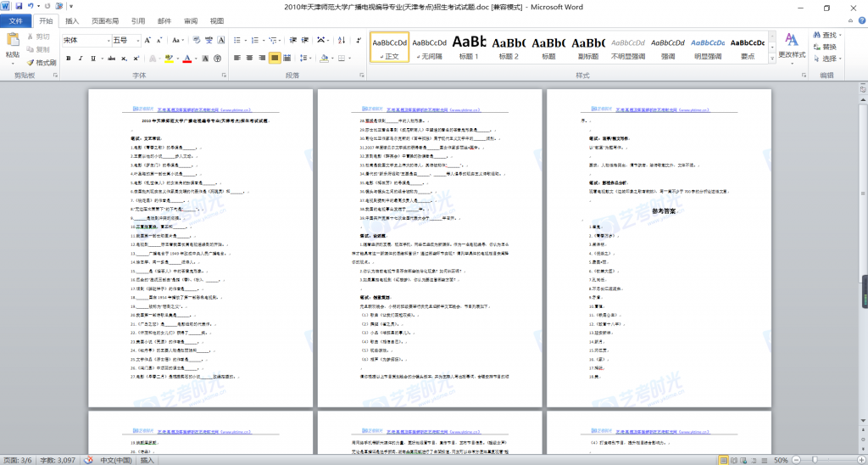The height and width of the screenshot is (465, 868).
Task: Switch to the 插入 (Insert) tab
Action: (73, 20)
